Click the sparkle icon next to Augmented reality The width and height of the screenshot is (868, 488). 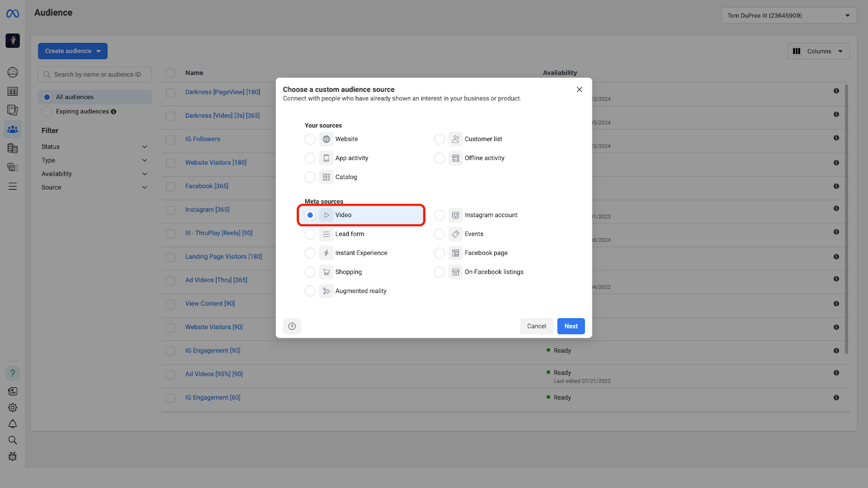(326, 291)
